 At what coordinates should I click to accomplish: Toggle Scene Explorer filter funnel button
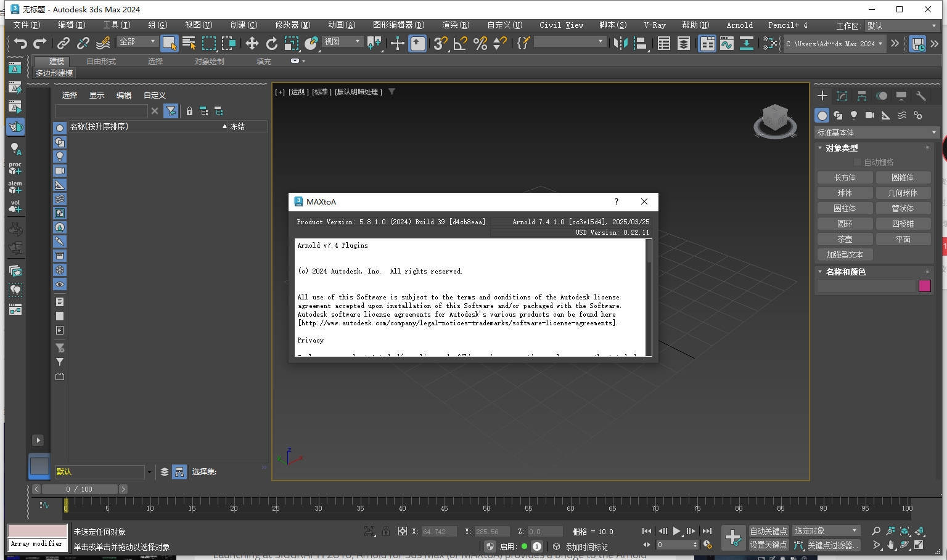[x=171, y=111]
